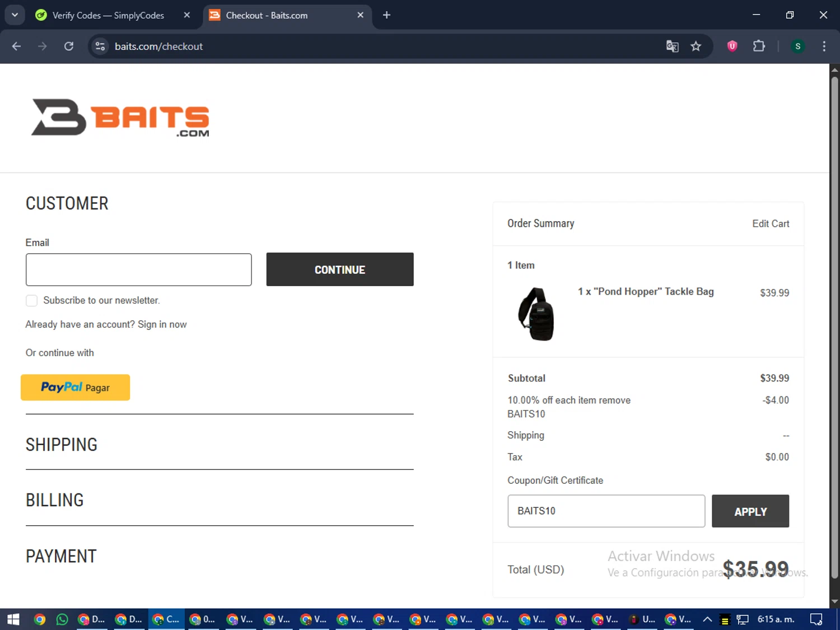Remove the BAITS10 coupon via remove link
Image resolution: width=840 pixels, height=630 pixels.
coord(614,400)
